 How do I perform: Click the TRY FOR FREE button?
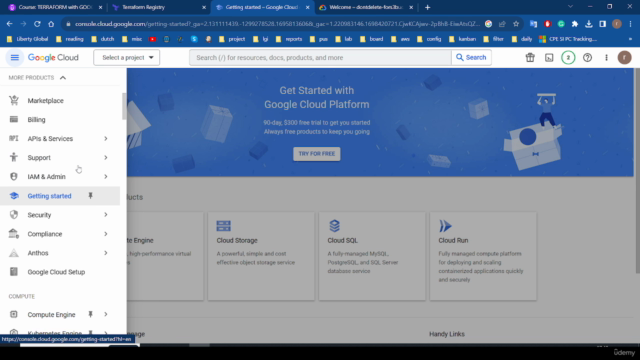[317, 154]
